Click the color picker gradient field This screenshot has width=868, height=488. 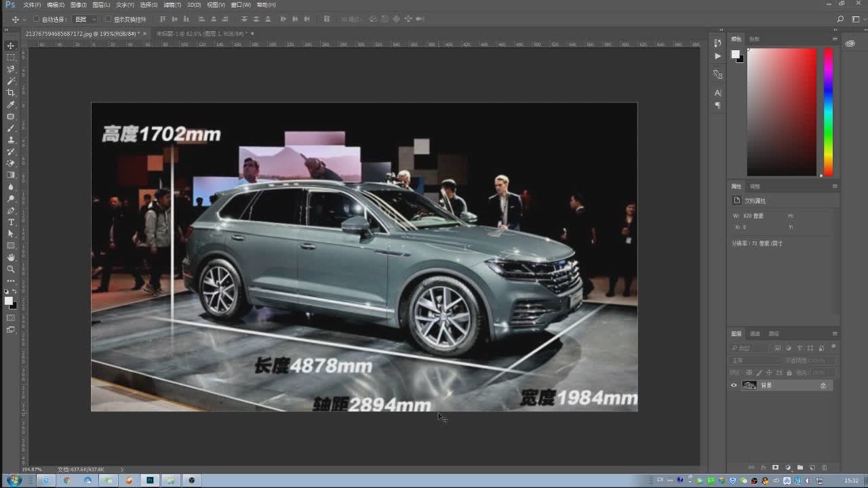[781, 112]
